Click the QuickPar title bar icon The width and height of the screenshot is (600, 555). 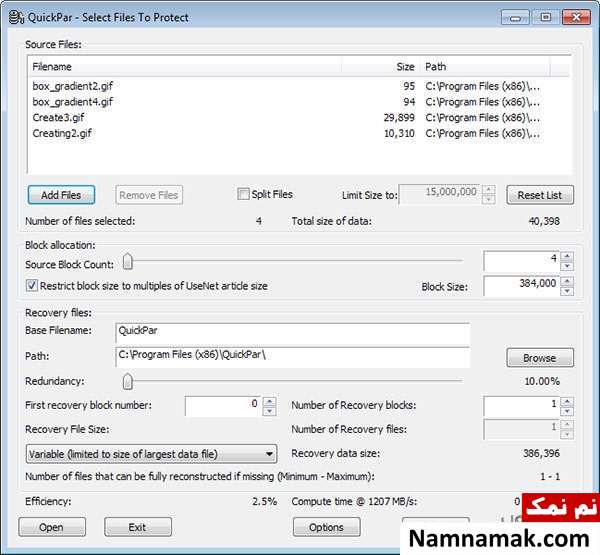[x=16, y=18]
